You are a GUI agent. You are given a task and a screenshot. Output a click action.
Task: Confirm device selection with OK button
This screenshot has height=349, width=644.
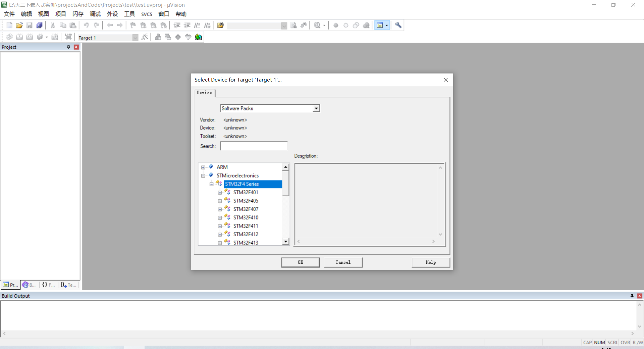pos(300,262)
